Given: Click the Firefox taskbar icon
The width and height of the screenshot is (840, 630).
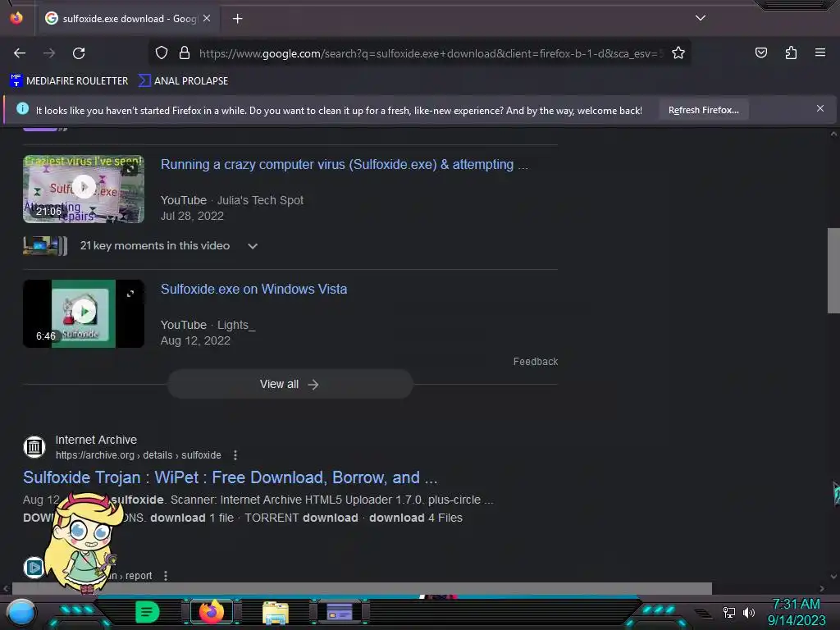Looking at the screenshot, I should coord(212,612).
